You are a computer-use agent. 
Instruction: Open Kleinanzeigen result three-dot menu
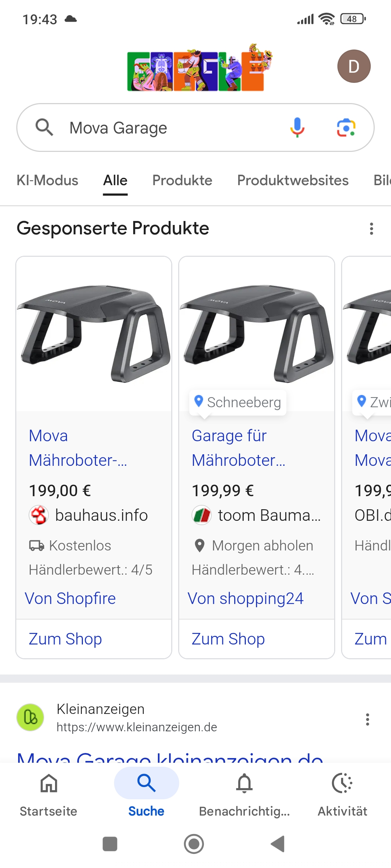click(367, 719)
